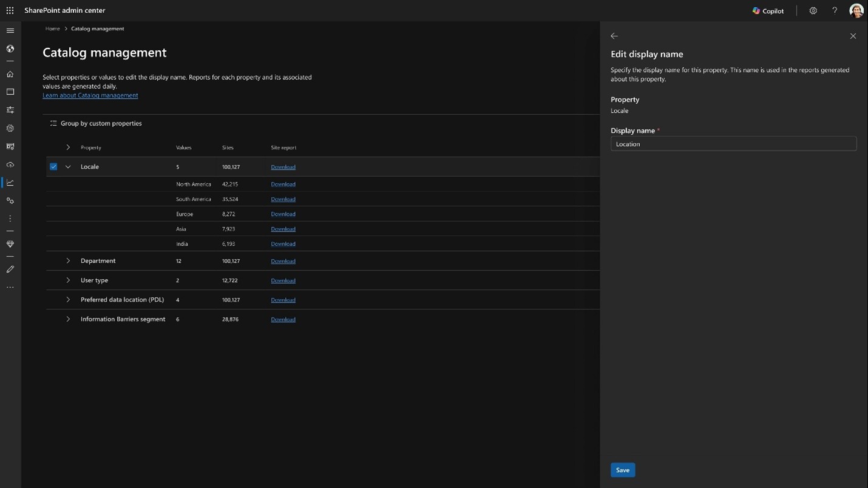Open the Migration cloud icon in the sidebar
Viewport: 868px width, 488px height.
pyautogui.click(x=10, y=164)
